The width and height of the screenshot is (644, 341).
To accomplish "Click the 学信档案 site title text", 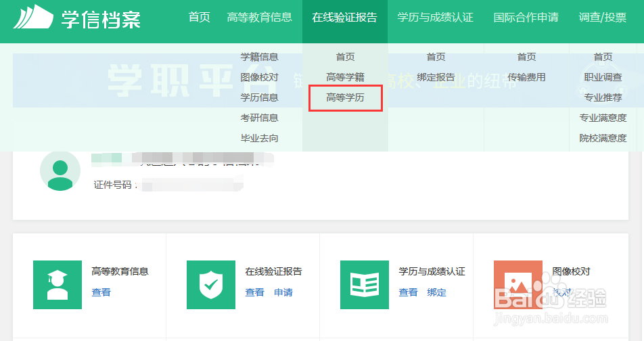I will click(x=101, y=20).
